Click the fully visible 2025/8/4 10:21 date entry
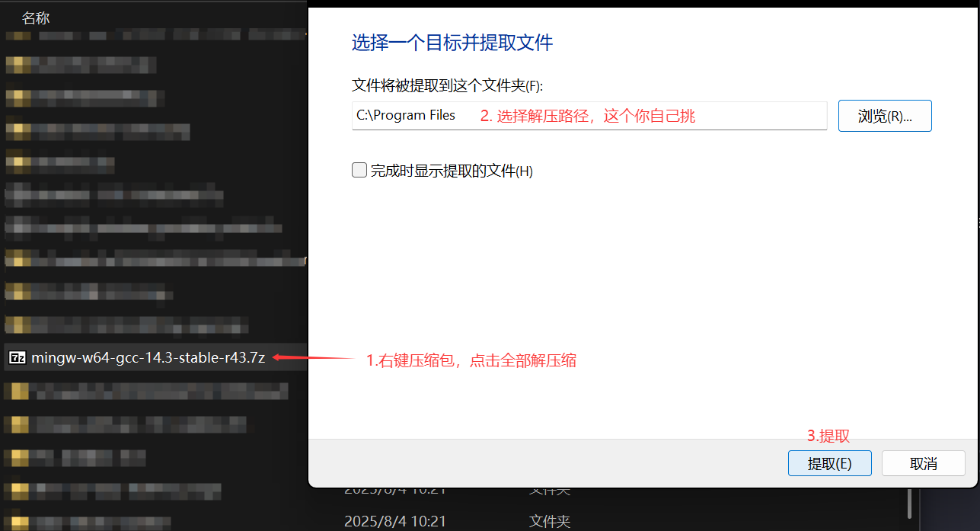 coord(394,521)
